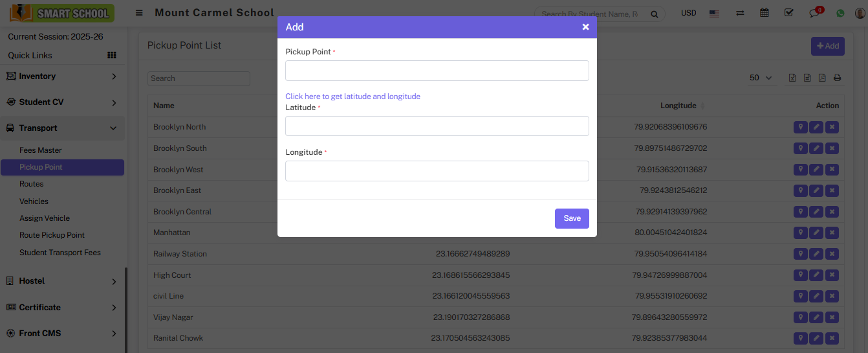868x353 pixels.
Task: Open chat notifications with red badge
Action: click(x=814, y=13)
